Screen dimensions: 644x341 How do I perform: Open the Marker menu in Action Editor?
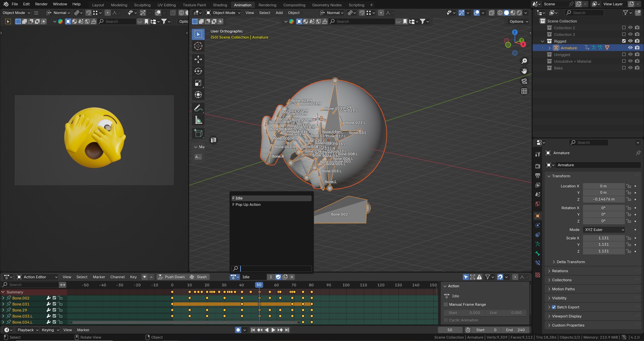coord(99,277)
